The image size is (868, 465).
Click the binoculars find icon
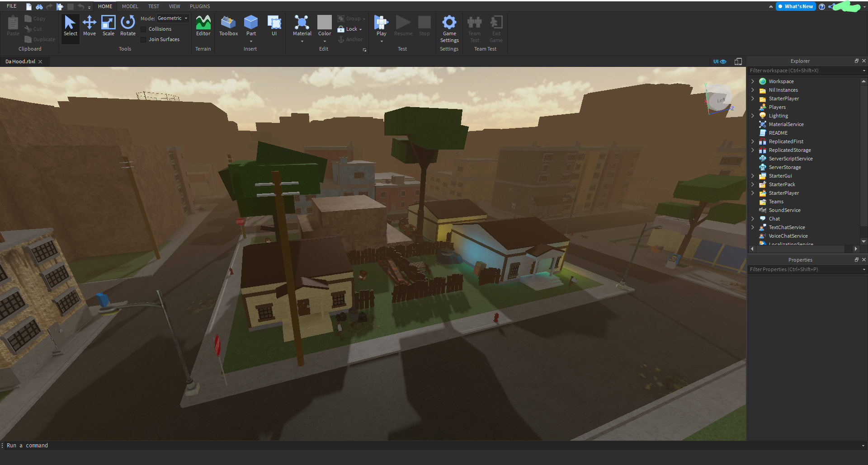point(39,6)
